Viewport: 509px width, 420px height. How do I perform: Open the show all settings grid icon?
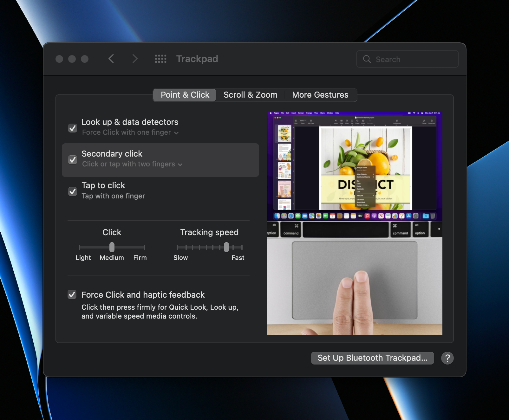[x=161, y=59]
